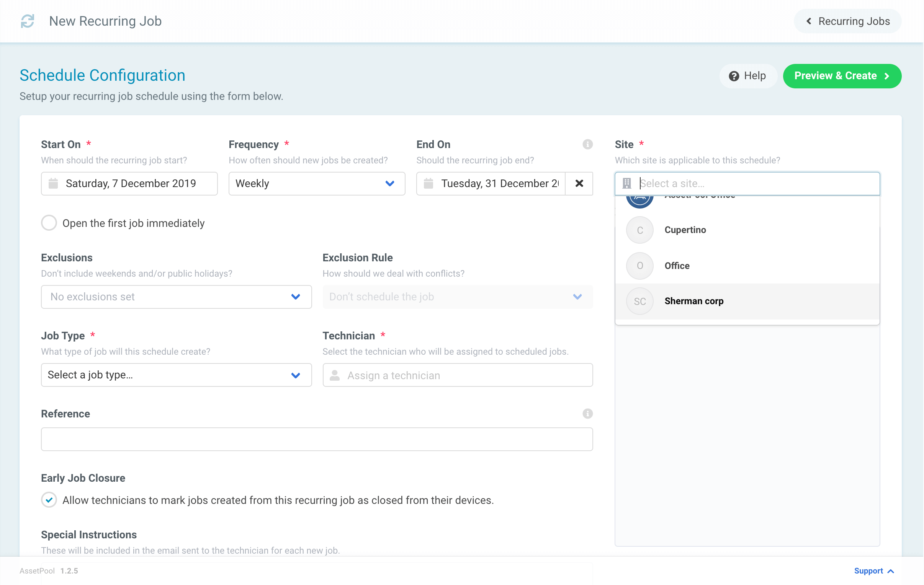Choose Cupertino from site list
The height and width of the screenshot is (585, 924).
[x=747, y=230]
